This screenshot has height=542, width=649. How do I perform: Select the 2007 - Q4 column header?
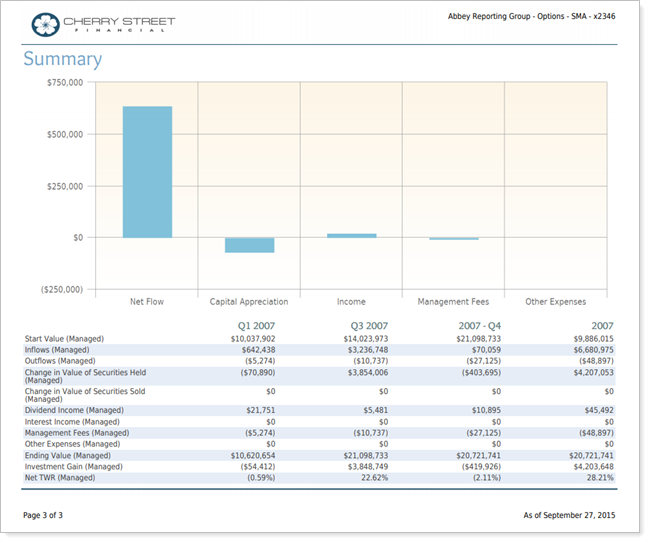[x=478, y=326]
